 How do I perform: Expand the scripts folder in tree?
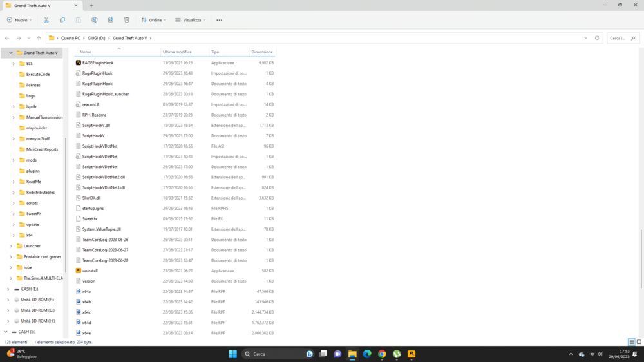point(14,203)
